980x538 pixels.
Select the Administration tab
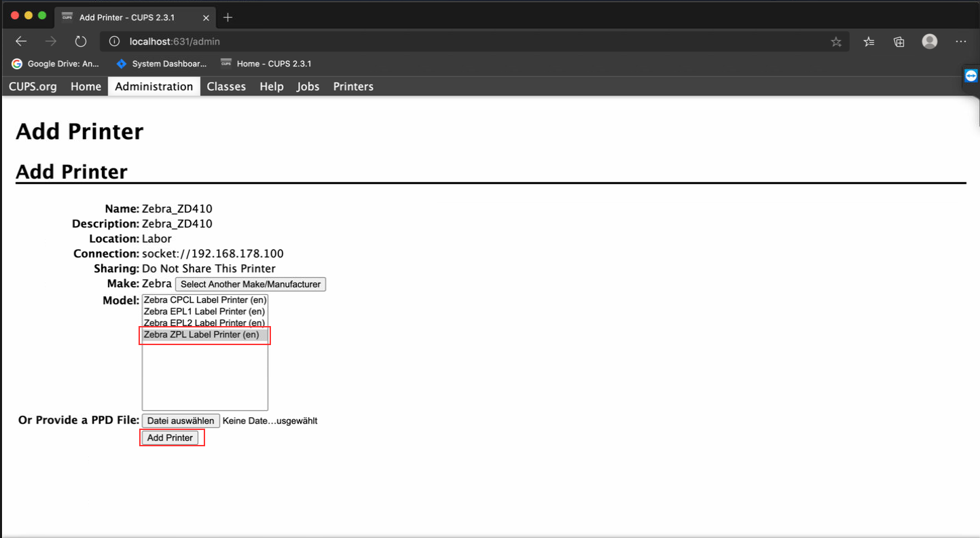[154, 86]
